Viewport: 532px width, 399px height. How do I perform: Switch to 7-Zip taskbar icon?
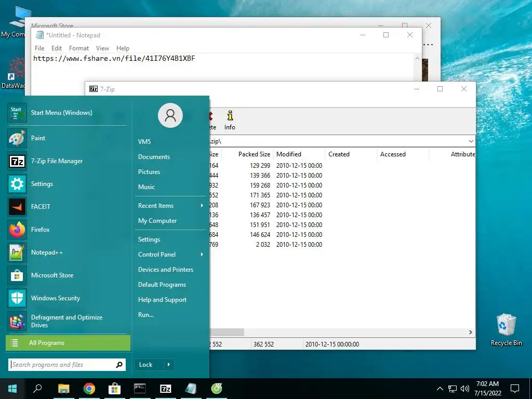pos(165,389)
